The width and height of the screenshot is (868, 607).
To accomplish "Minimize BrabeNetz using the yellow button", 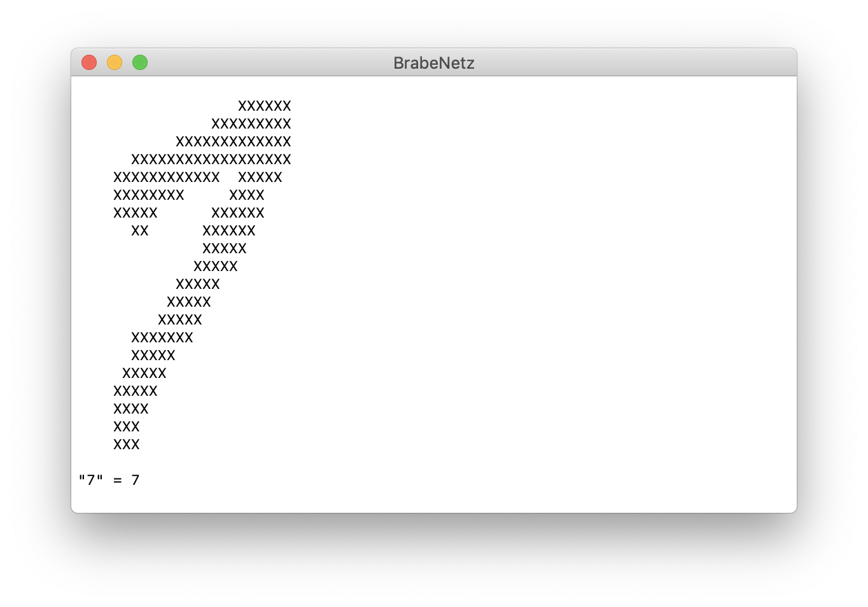I will tap(115, 62).
